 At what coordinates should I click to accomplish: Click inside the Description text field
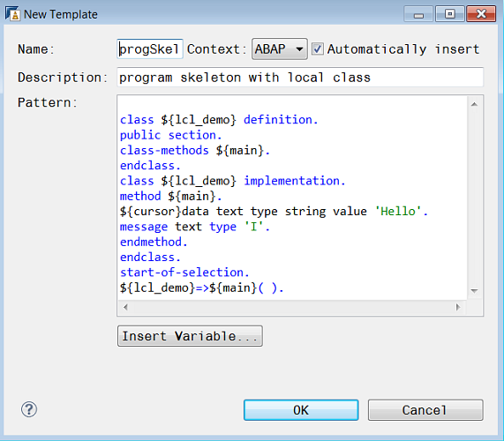(300, 78)
